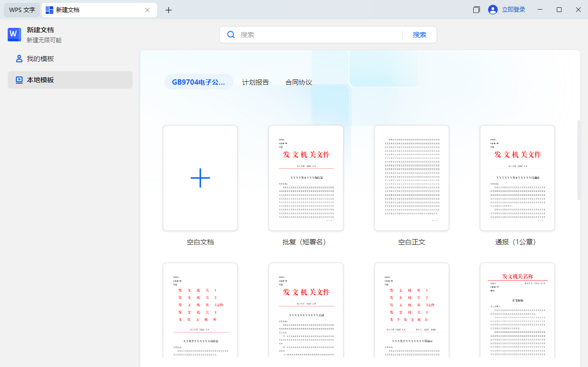Click the tab overview icon near window controls
Image resolution: width=588 pixels, height=367 pixels.
[x=476, y=9]
